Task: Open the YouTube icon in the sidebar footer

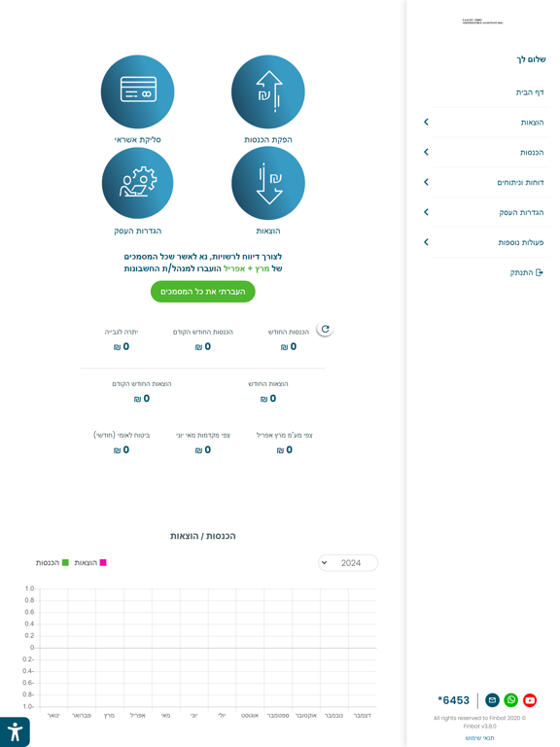Action: [530, 700]
